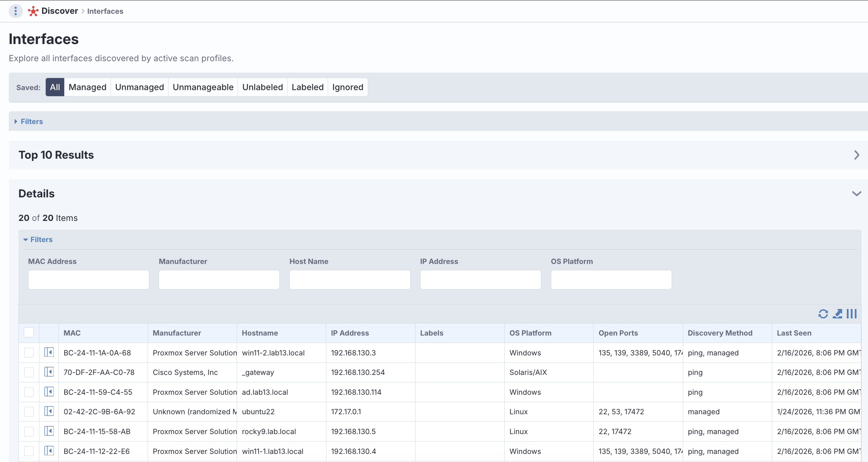Open details panel for ubuntu22 row
Viewport: 868px width, 462px height.
coord(49,412)
